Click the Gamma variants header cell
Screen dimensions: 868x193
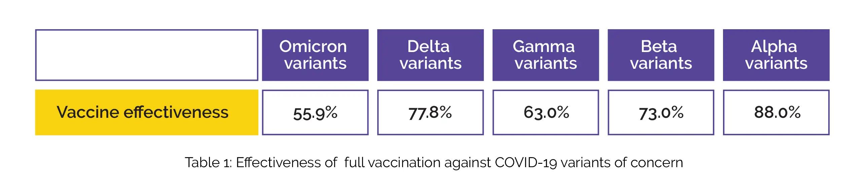tap(546, 55)
